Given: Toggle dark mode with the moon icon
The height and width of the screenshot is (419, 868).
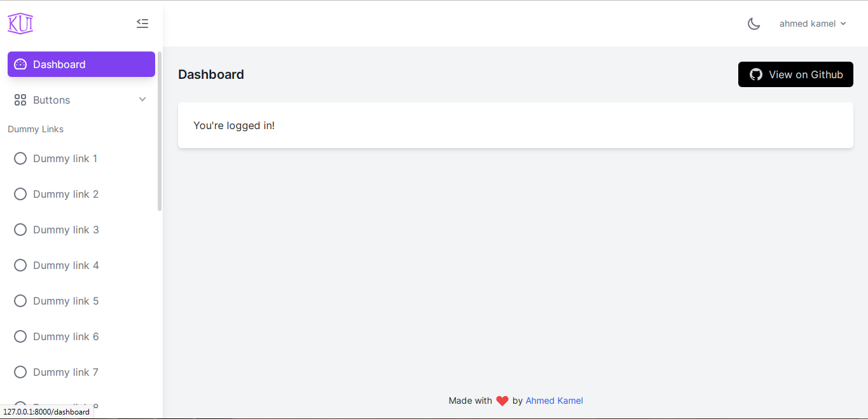Looking at the screenshot, I should click(x=754, y=24).
